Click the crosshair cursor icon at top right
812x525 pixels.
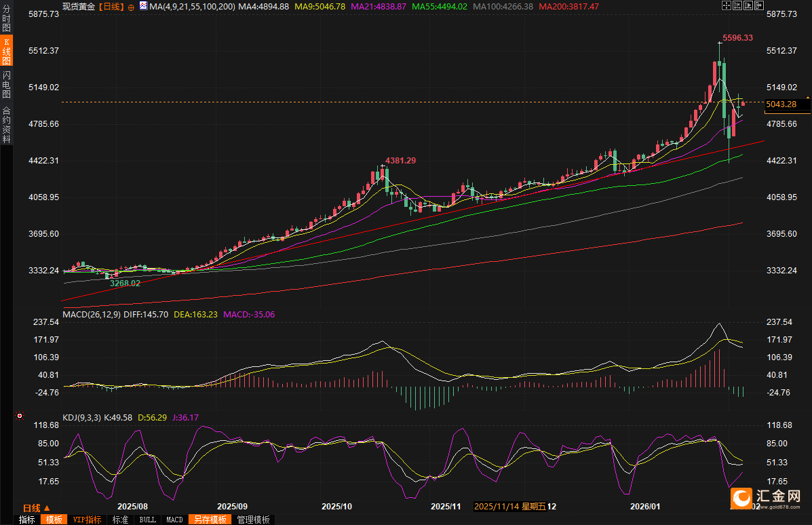click(726, 5)
